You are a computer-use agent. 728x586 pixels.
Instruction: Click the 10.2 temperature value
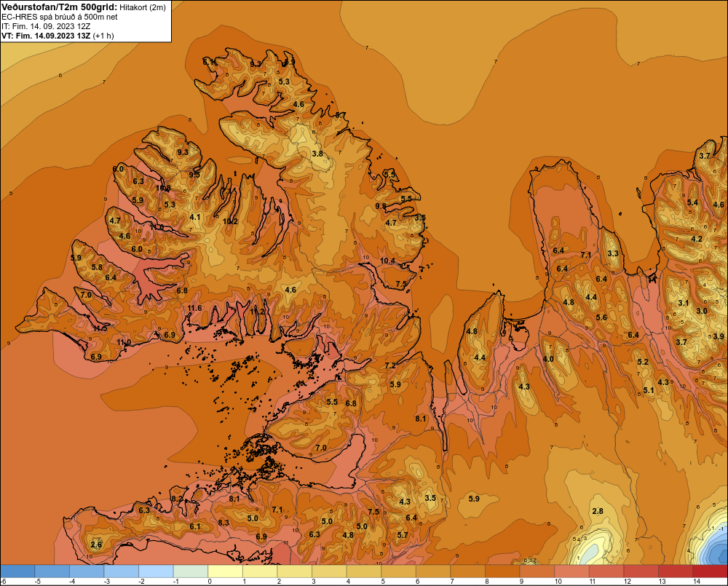point(230,221)
